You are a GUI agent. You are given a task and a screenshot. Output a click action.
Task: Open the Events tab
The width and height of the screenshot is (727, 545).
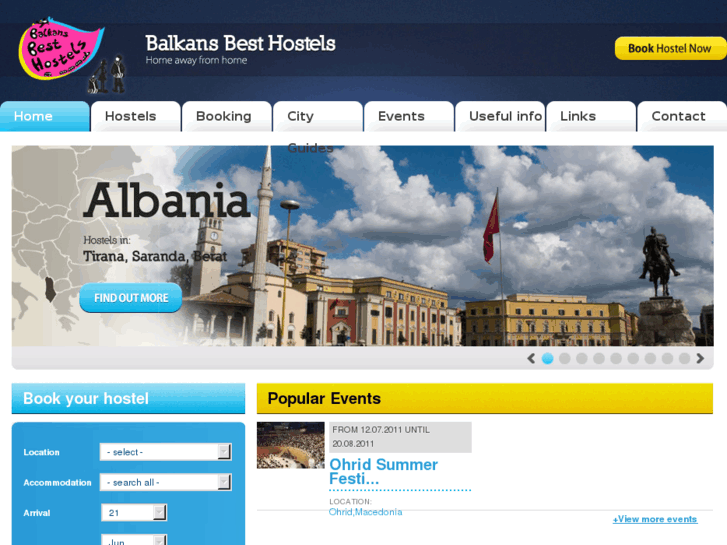(408, 116)
